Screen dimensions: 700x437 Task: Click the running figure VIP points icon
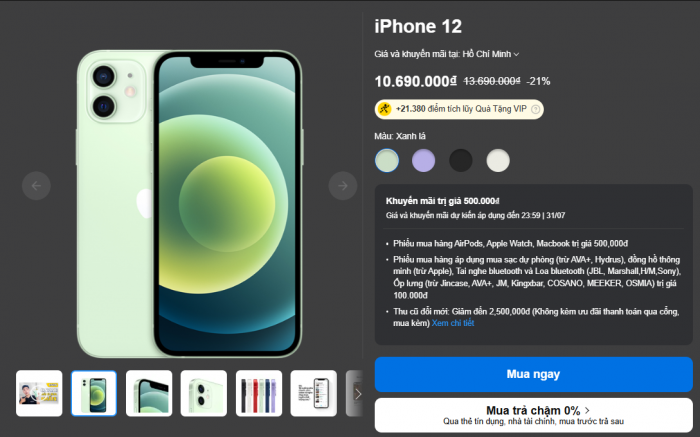point(384,109)
